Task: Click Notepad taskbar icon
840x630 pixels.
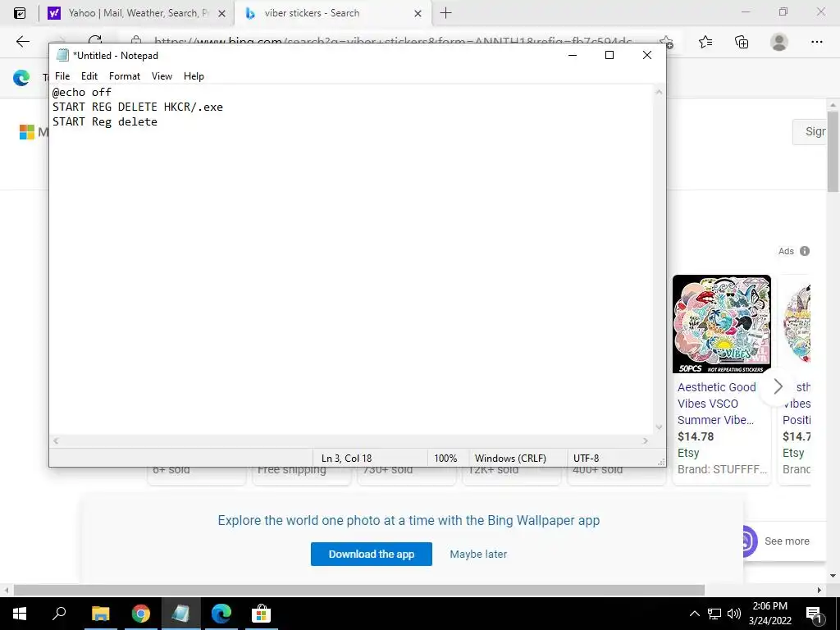Action: point(180,614)
